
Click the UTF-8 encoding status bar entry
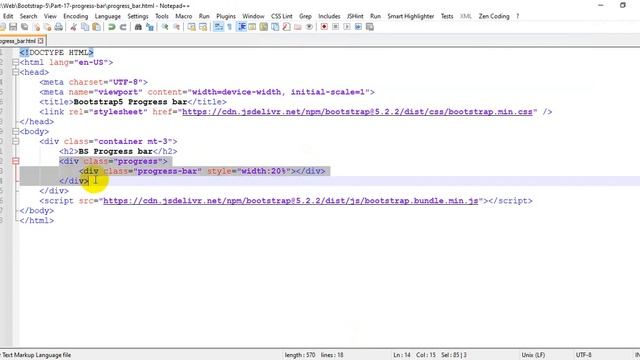pyautogui.click(x=584, y=355)
